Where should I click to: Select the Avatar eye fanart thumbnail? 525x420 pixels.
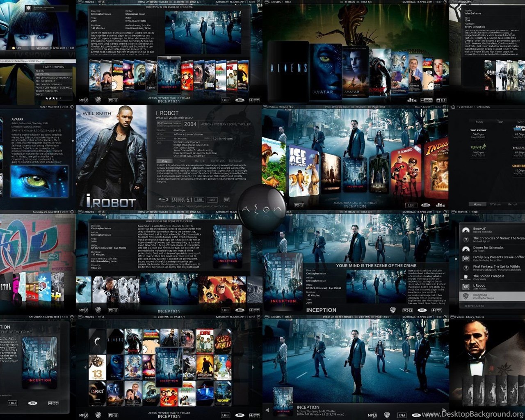tap(40, 181)
